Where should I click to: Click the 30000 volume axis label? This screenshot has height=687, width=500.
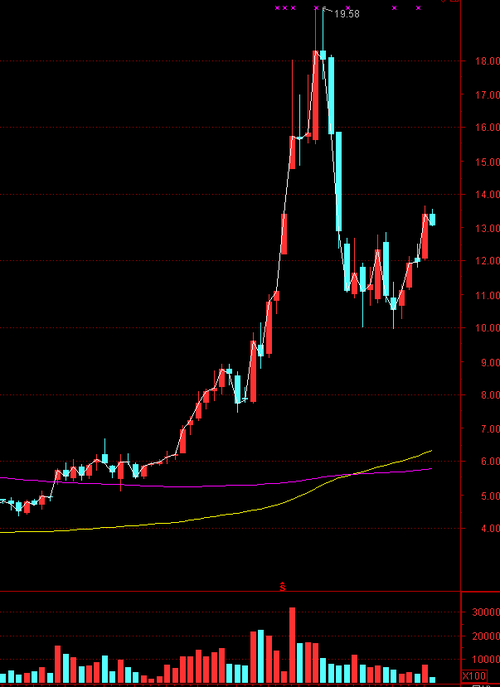(x=486, y=612)
